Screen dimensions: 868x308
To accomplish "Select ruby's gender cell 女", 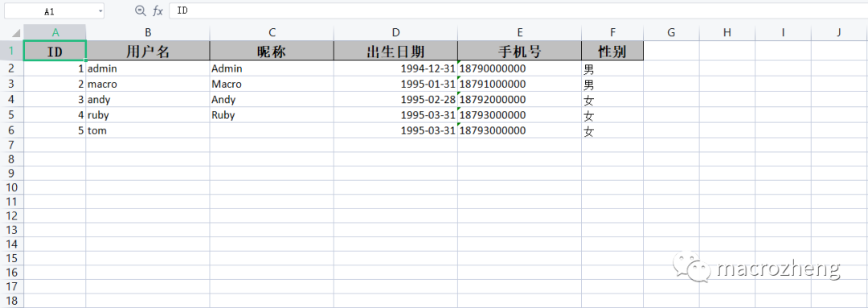I will point(612,115).
